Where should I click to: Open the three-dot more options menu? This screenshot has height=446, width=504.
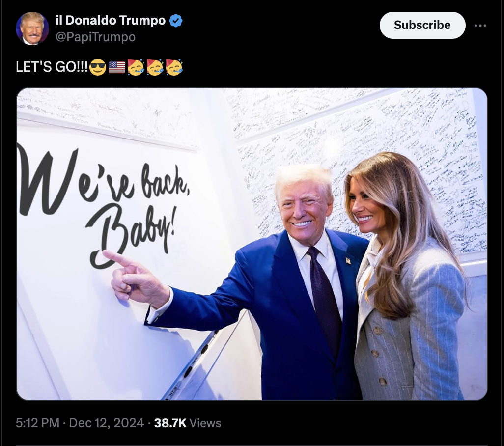(480, 26)
